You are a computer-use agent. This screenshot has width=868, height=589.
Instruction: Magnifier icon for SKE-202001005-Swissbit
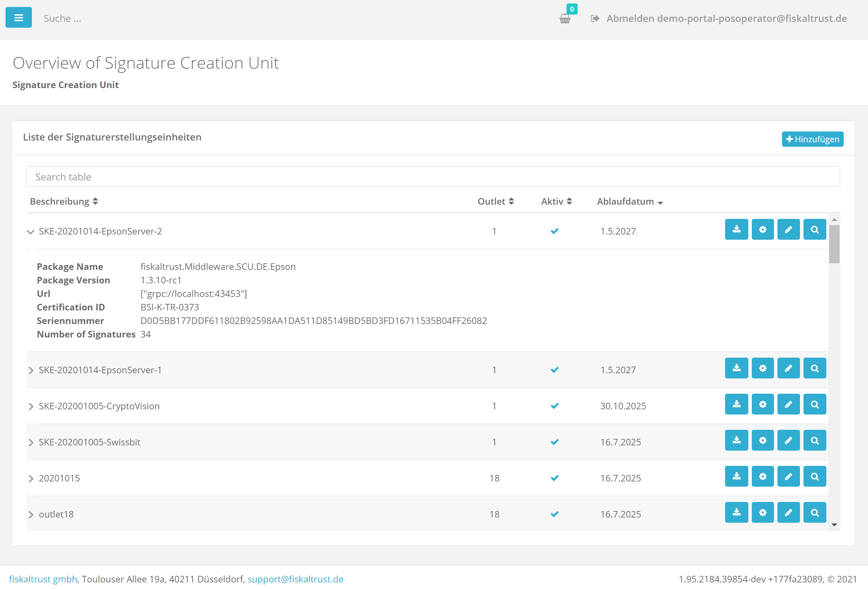pos(815,440)
